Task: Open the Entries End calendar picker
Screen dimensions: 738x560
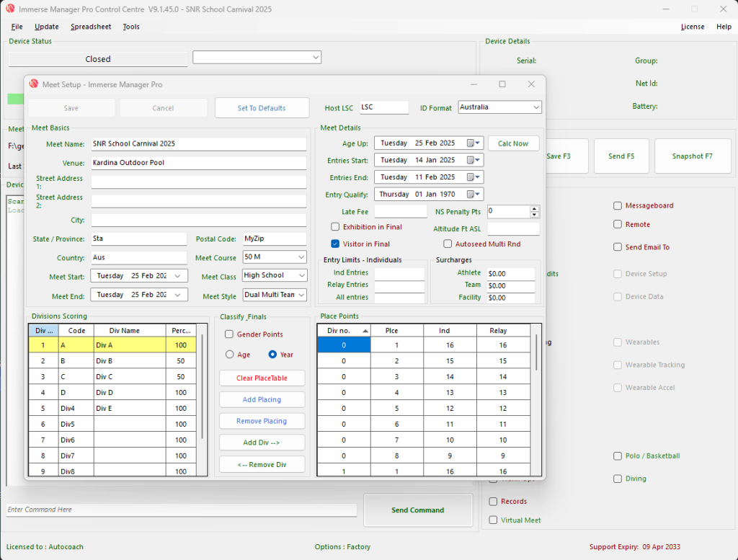Action: point(473,177)
